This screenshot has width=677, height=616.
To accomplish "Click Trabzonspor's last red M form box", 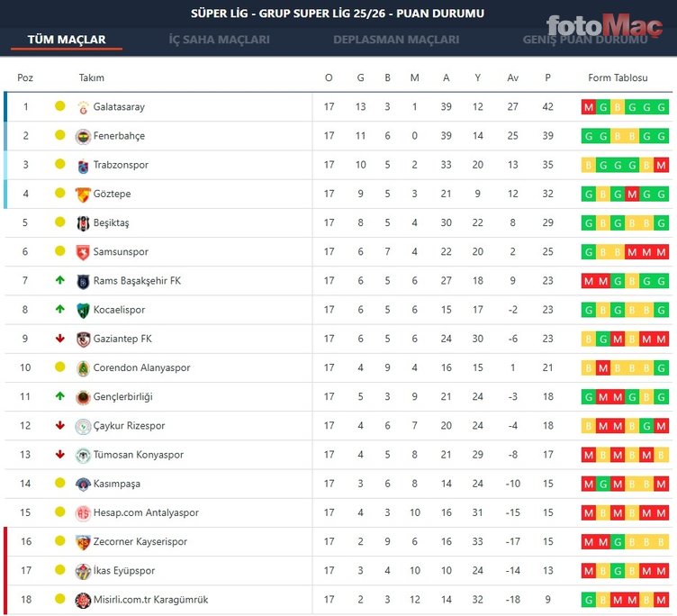I will [x=662, y=165].
